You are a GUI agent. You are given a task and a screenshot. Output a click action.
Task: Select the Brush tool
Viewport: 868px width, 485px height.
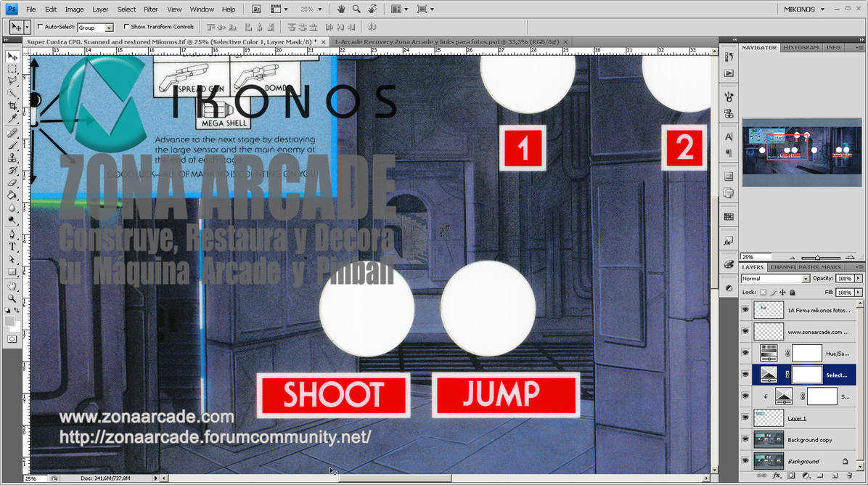coord(12,145)
